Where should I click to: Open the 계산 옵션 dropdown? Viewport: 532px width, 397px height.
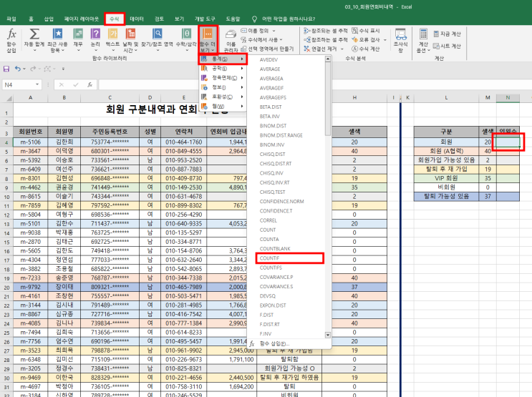[423, 40]
